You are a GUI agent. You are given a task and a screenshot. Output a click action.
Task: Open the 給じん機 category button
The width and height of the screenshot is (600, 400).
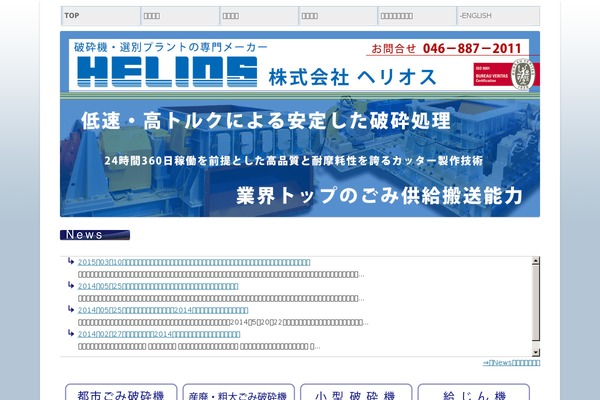coord(474,393)
